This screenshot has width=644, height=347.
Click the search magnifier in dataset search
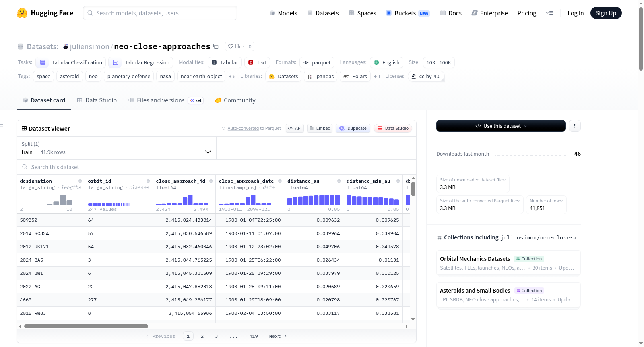click(x=25, y=167)
